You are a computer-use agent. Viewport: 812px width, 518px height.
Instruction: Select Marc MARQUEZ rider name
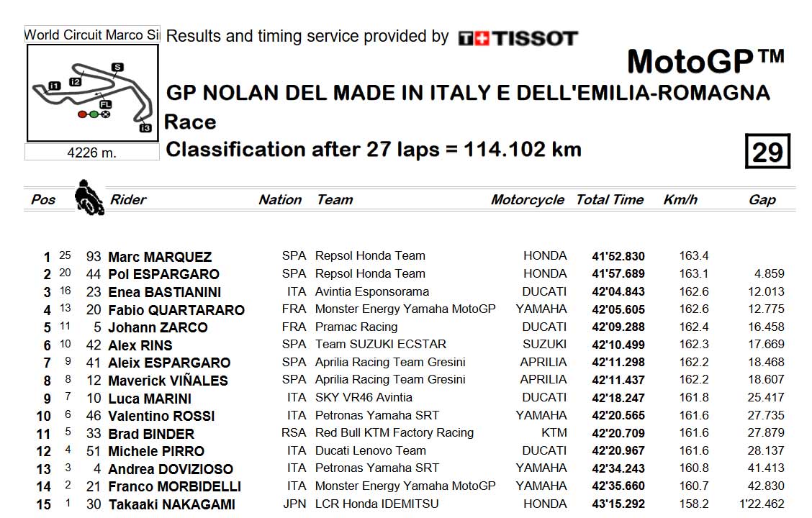[x=160, y=257]
